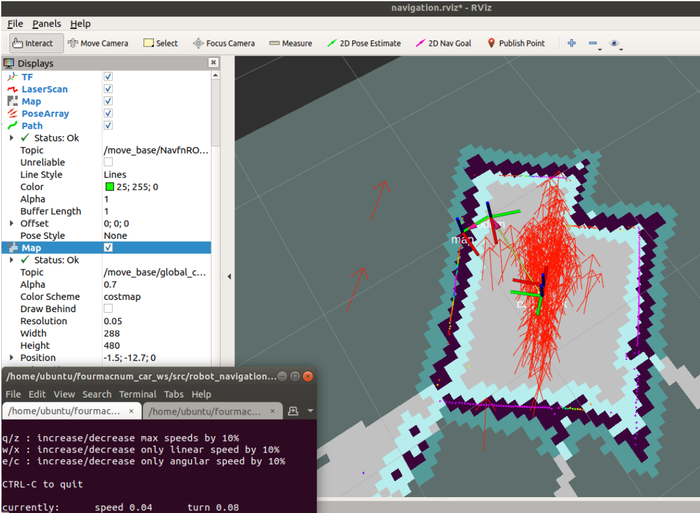700x513 pixels.
Task: Click terminal new tab icon
Action: pos(293,411)
